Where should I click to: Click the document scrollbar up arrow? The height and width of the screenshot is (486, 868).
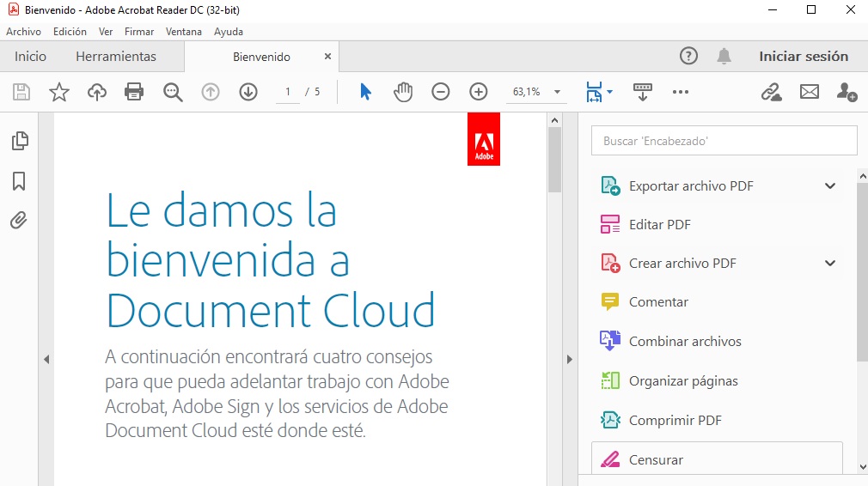[554, 120]
